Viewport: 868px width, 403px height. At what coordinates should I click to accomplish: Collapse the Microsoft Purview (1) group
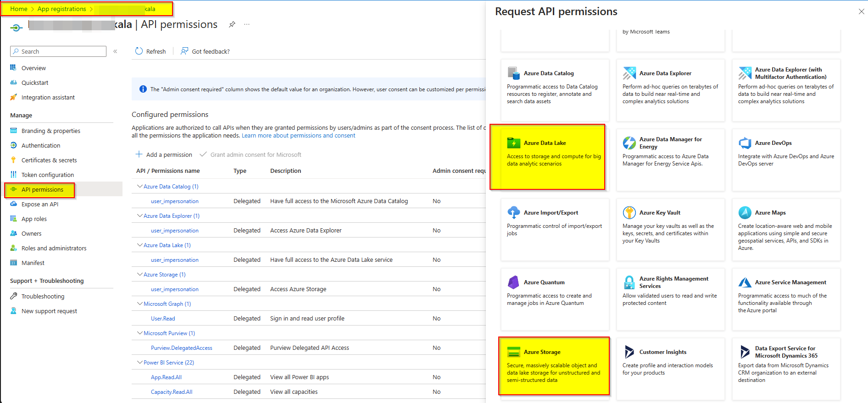[140, 333]
